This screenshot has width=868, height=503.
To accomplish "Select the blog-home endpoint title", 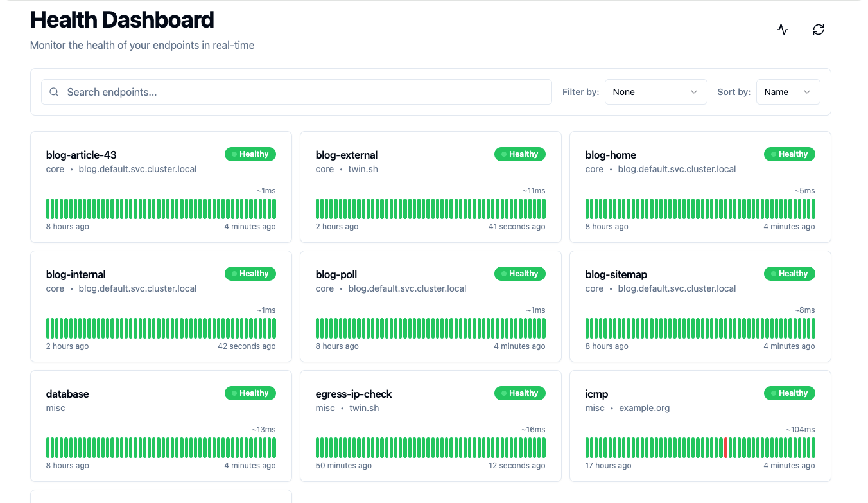I will 611,155.
